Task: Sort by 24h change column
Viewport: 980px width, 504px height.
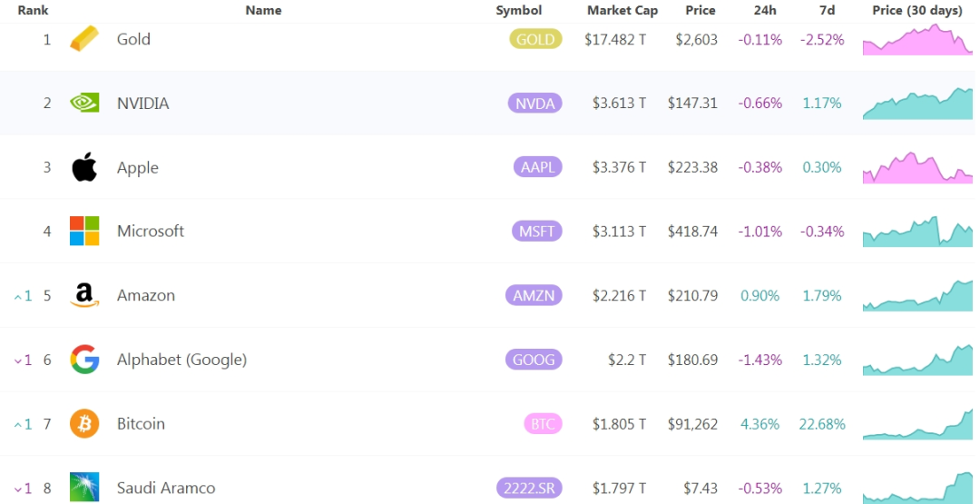Action: [765, 11]
